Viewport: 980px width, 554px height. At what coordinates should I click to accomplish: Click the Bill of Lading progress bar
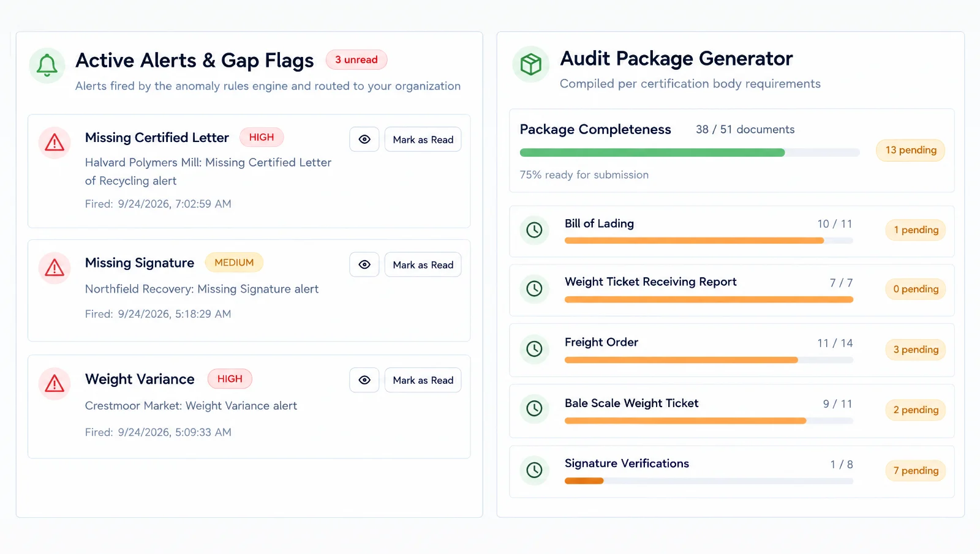(709, 241)
